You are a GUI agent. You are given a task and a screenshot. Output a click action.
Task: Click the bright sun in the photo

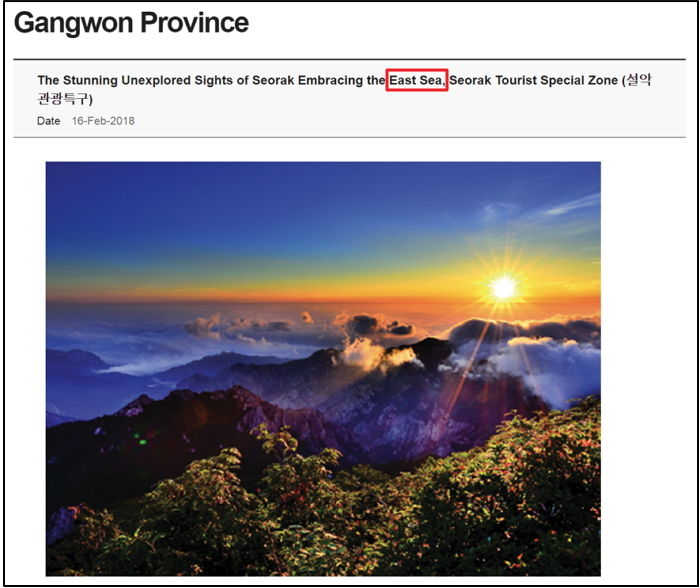click(504, 288)
